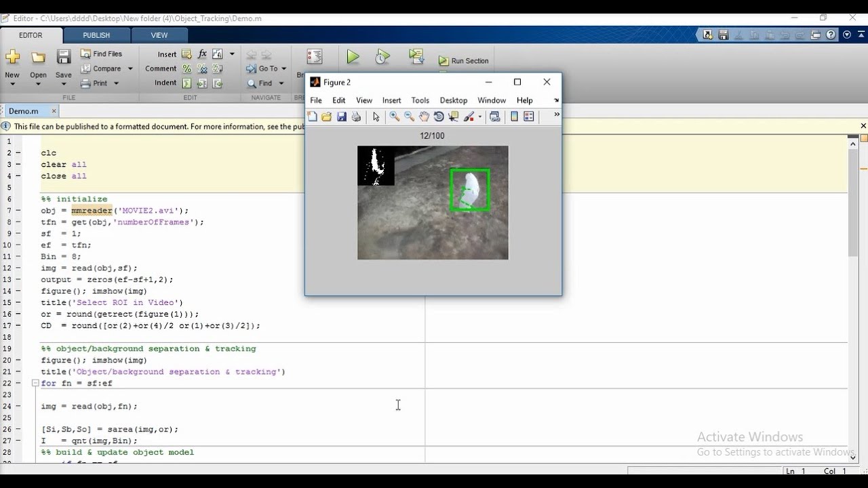Click the Open File icon in Figure 2 toolbar
Screen dimensions: 868x488
click(x=327, y=117)
